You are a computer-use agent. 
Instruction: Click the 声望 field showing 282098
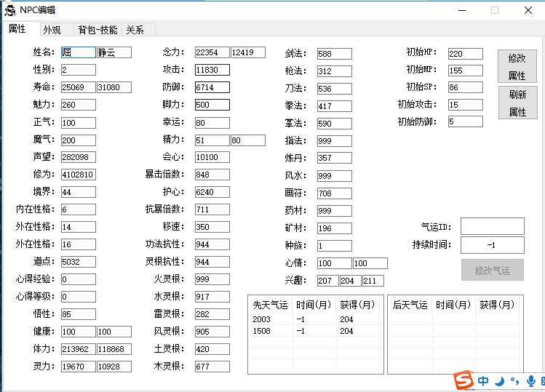[x=78, y=157]
